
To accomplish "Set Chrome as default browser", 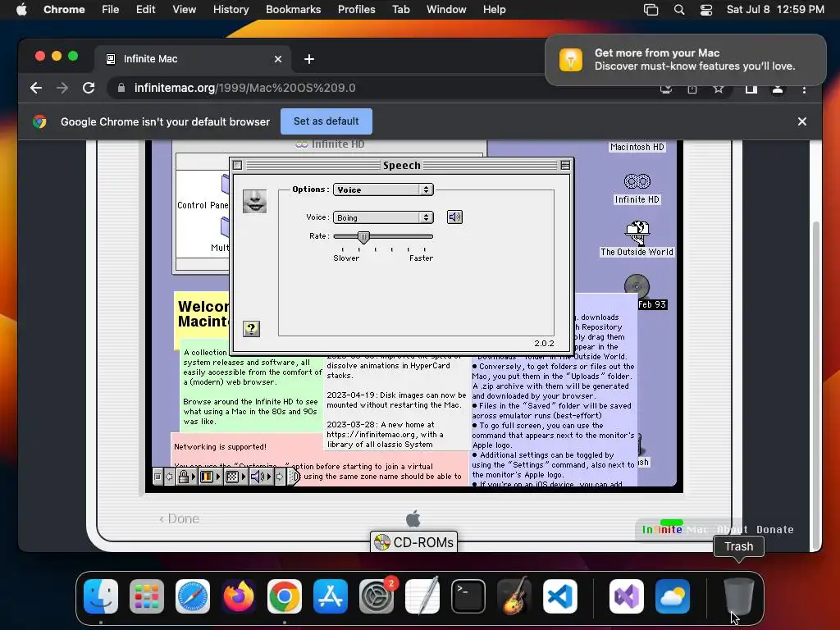I will click(x=326, y=121).
